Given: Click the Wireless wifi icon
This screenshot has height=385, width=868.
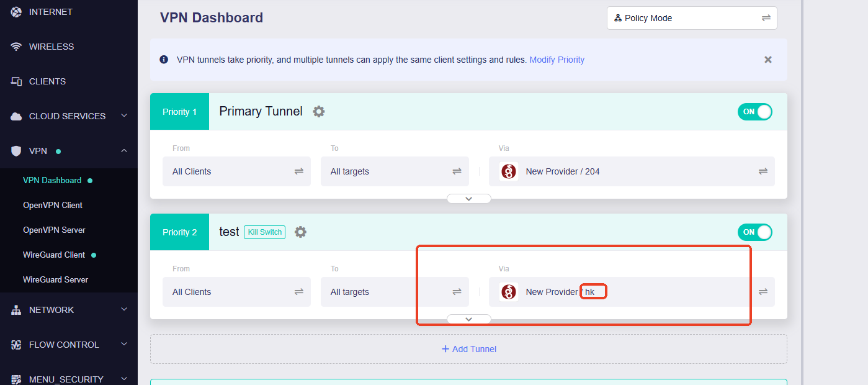Looking at the screenshot, I should pos(16,47).
